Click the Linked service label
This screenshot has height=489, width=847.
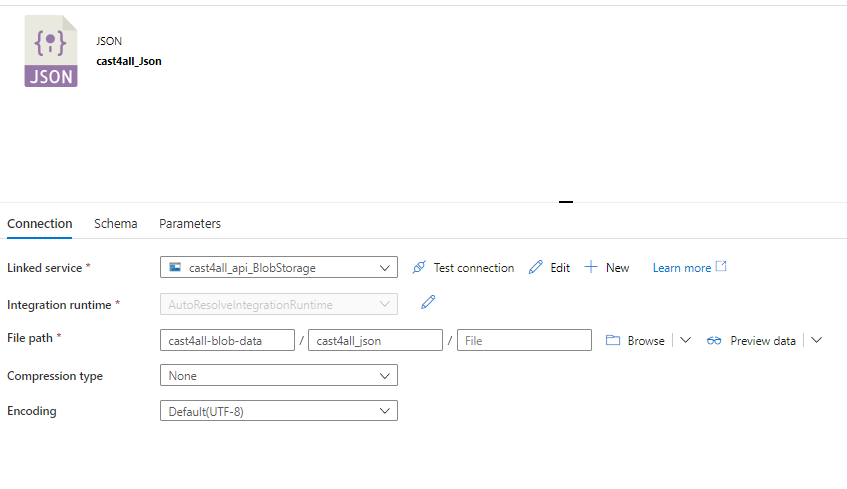[45, 268]
